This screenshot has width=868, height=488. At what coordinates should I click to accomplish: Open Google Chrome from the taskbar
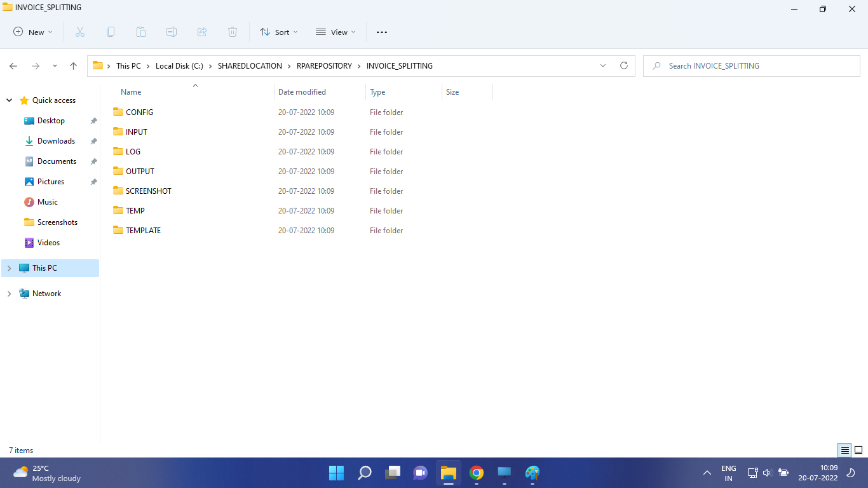pos(476,473)
